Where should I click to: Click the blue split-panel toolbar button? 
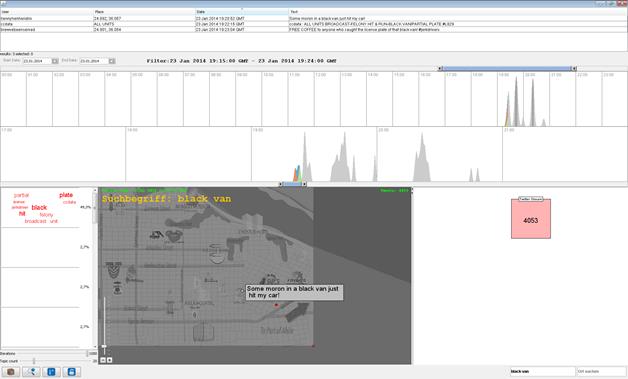51,372
